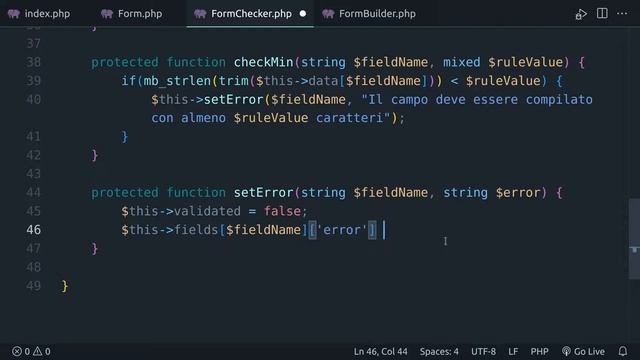Screen dimensions: 640x360
Task: Click the 'error' string on line 46
Action: pyautogui.click(x=342, y=230)
